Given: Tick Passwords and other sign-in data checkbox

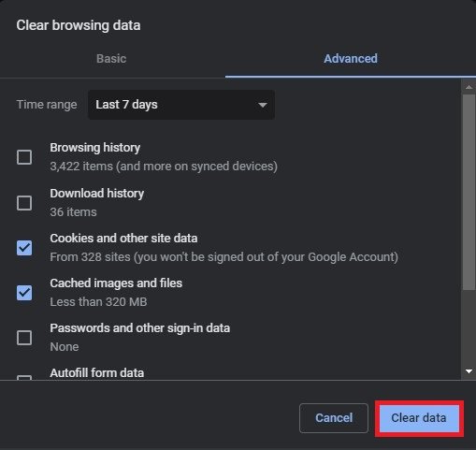Looking at the screenshot, I should point(24,338).
